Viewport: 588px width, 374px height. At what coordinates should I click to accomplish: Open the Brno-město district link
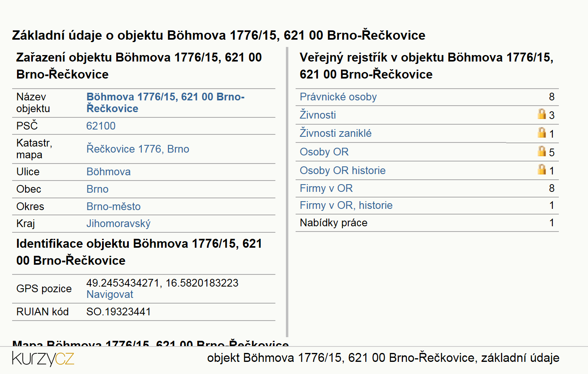(113, 206)
